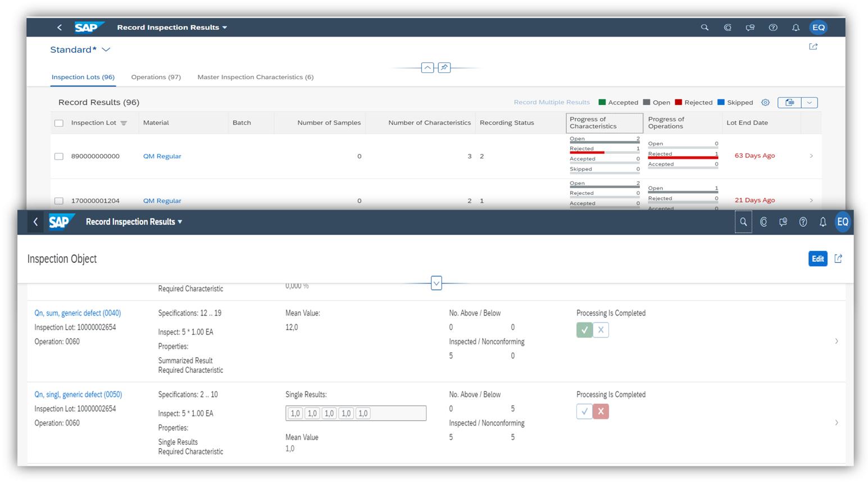Viewport: 868px width, 483px height.
Task: Click the back arrow in the Inspection Object window
Action: pyautogui.click(x=35, y=222)
